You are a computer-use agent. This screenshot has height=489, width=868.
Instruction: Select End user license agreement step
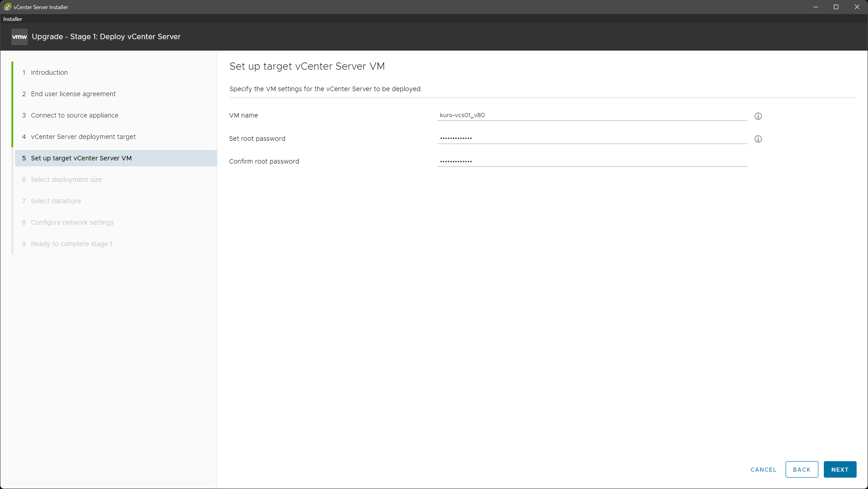pos(73,94)
